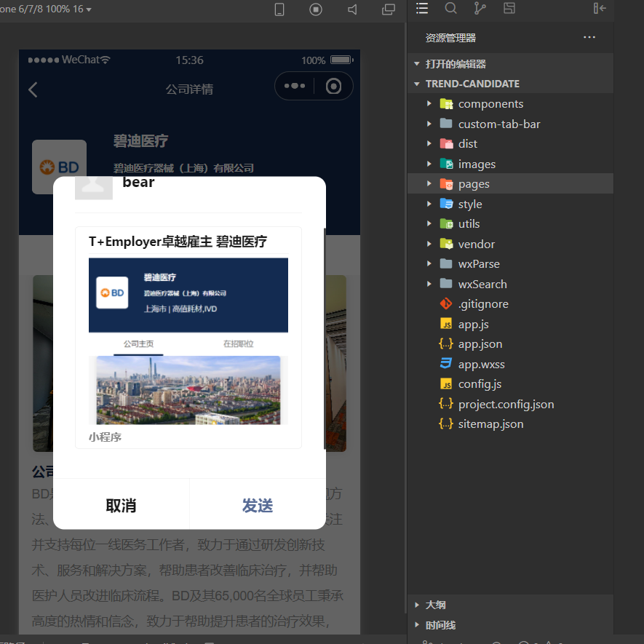Click the city skyline preview image

tap(188, 390)
